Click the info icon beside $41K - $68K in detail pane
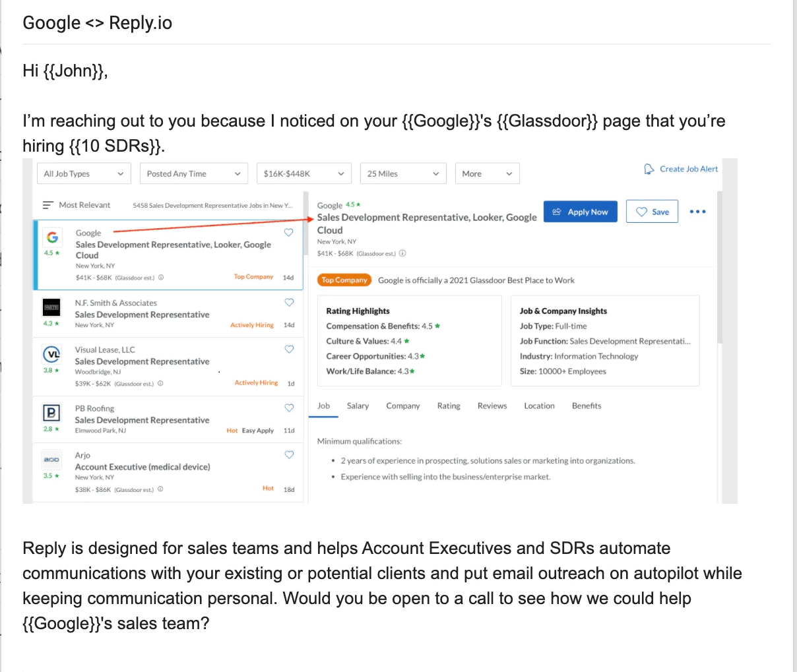 point(402,253)
